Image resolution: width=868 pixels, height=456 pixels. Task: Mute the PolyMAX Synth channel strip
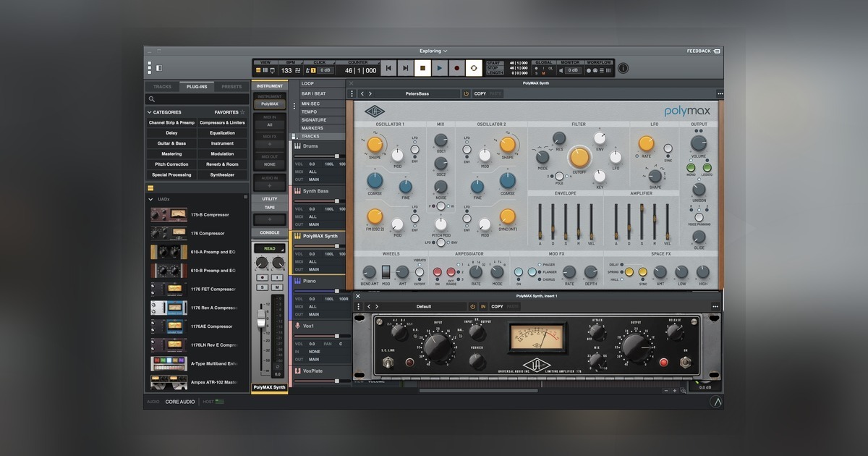tap(276, 286)
